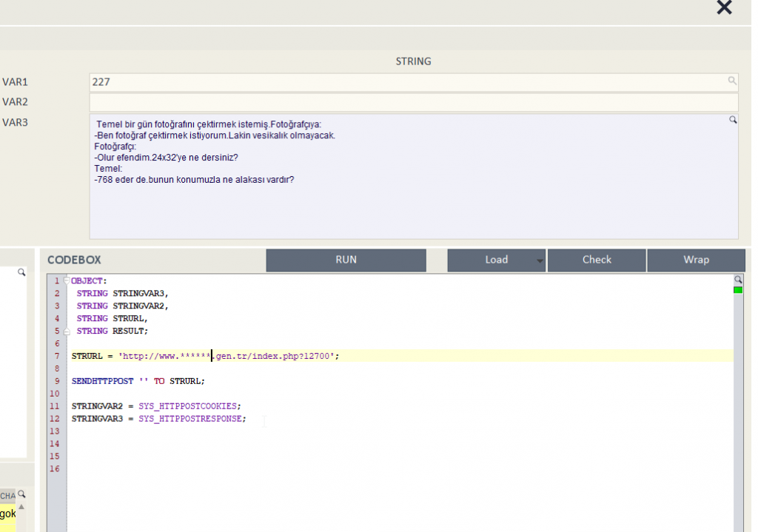The width and height of the screenshot is (758, 532).
Task: Click the SENDHTTPPOST line in the code
Action: [138, 381]
